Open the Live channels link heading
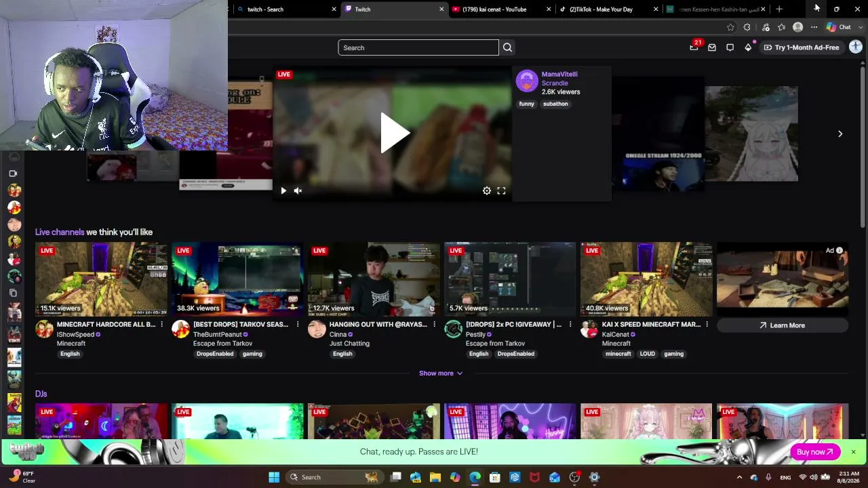The image size is (868, 488). 60,232
